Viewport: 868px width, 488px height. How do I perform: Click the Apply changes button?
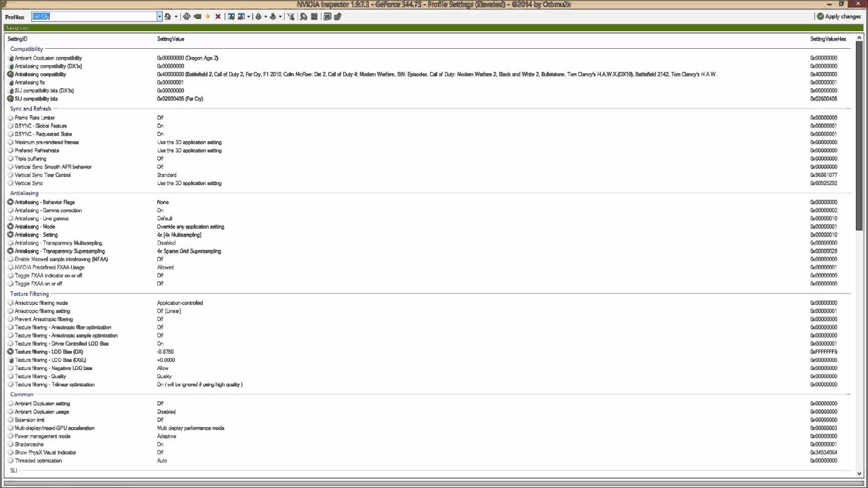pos(839,16)
